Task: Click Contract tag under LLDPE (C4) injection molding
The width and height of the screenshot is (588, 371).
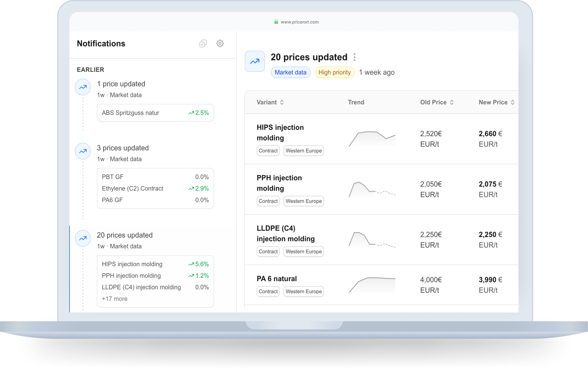Action: pyautogui.click(x=268, y=252)
